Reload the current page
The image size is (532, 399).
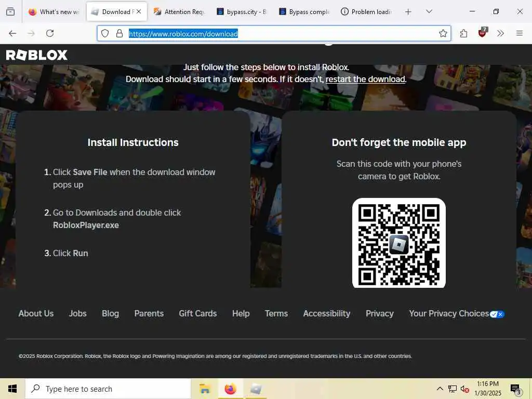[x=50, y=33]
